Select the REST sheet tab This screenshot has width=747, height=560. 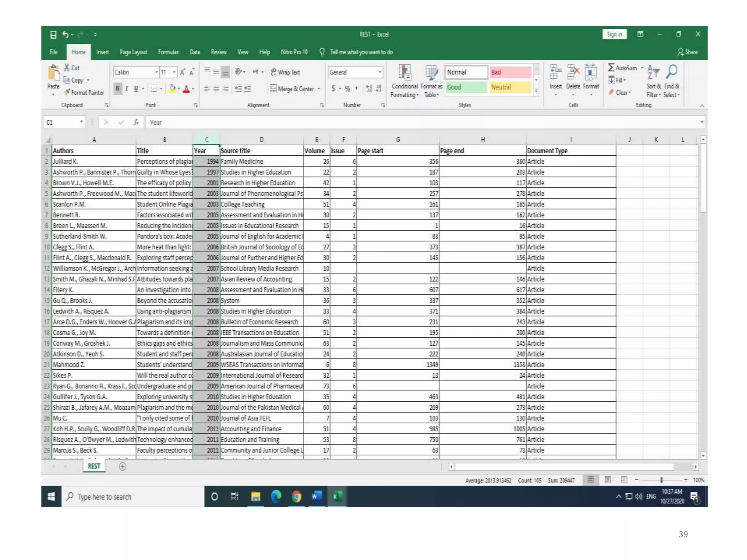click(x=94, y=466)
